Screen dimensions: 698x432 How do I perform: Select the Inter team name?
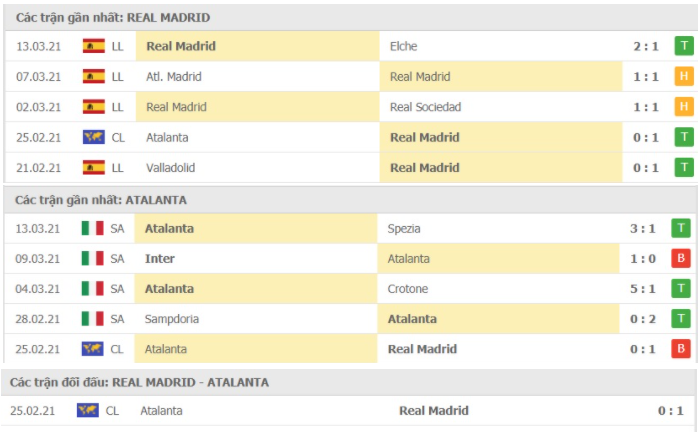coord(160,259)
